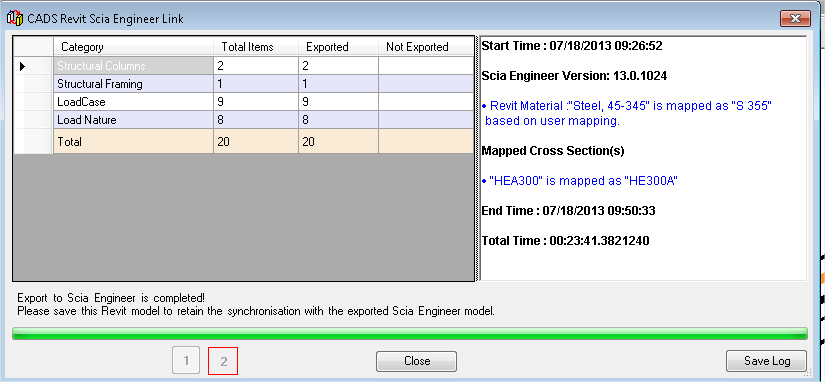Go to page 1 button

point(185,361)
